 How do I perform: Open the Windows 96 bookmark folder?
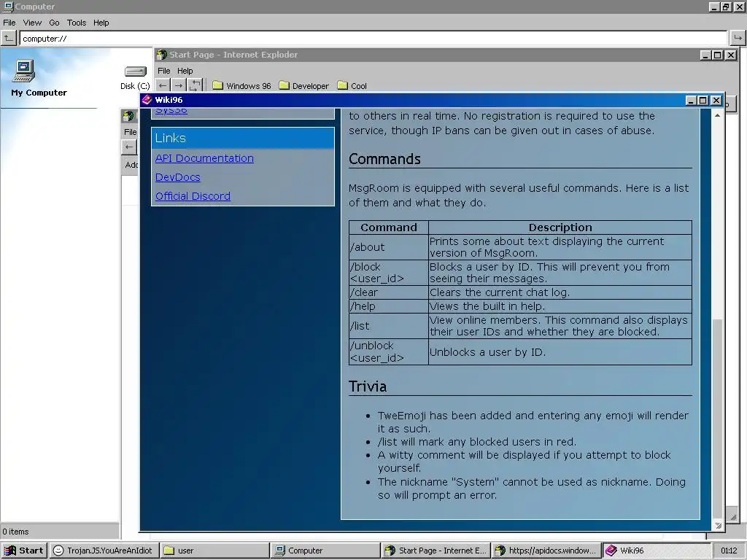pos(241,86)
